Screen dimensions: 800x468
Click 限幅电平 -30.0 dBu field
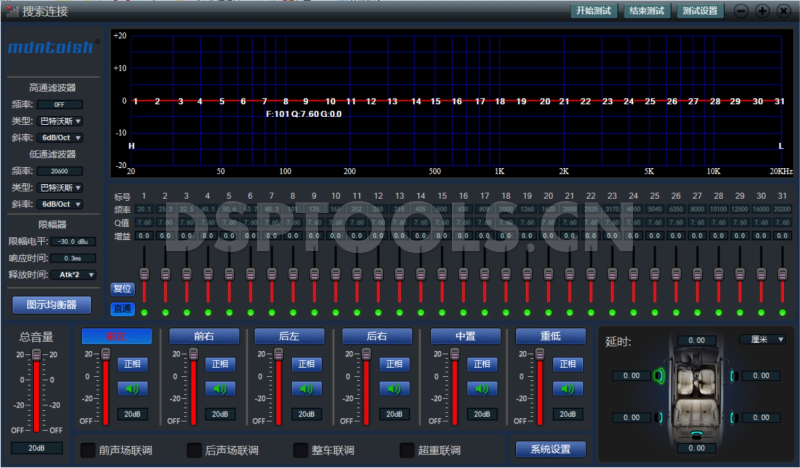click(73, 241)
